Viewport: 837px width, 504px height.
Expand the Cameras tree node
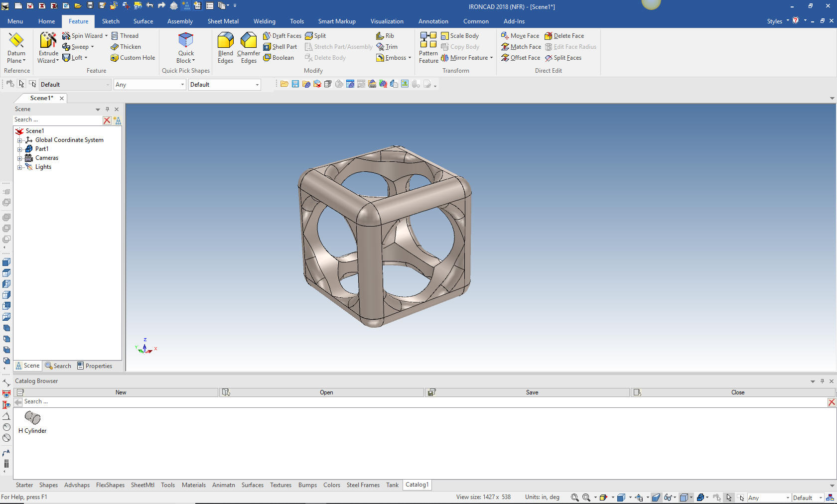pos(20,158)
